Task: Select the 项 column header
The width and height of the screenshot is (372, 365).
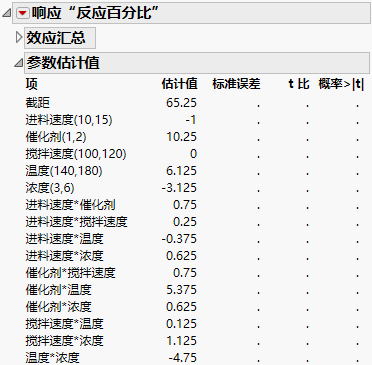Action: click(x=32, y=84)
